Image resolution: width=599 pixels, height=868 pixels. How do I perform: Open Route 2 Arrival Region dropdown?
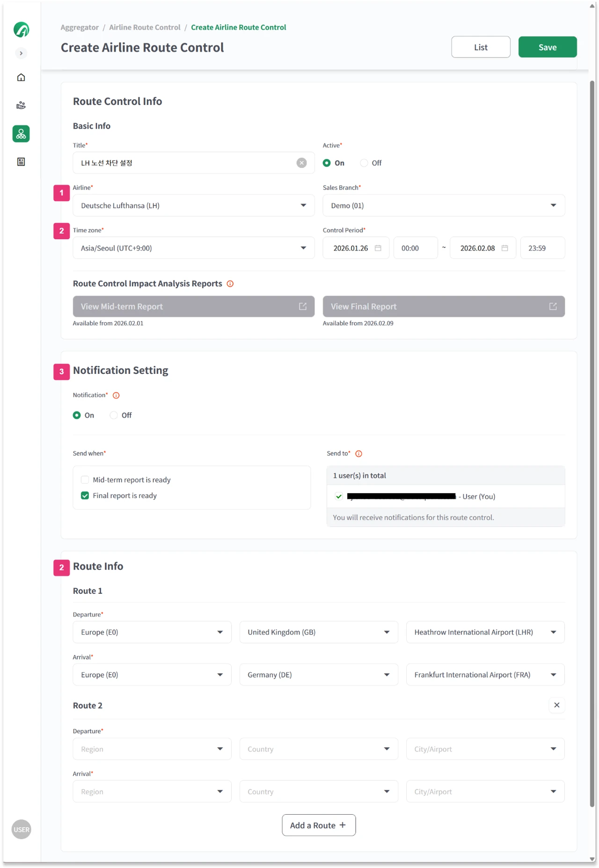(152, 792)
